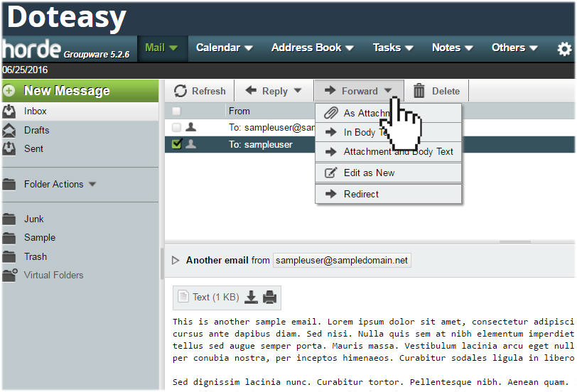Sort by the From column header
The width and height of the screenshot is (577, 392).
pos(239,111)
